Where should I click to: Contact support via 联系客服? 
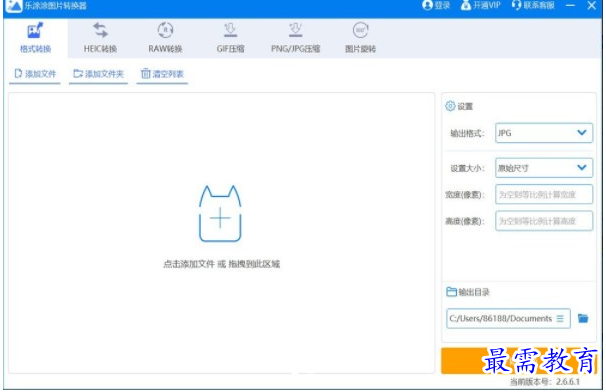533,5
